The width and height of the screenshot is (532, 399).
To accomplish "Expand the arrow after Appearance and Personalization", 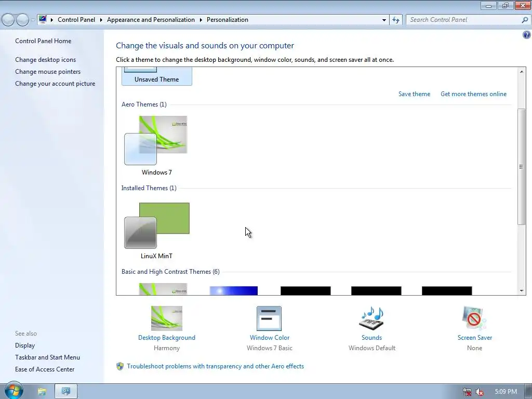I will coord(201,20).
